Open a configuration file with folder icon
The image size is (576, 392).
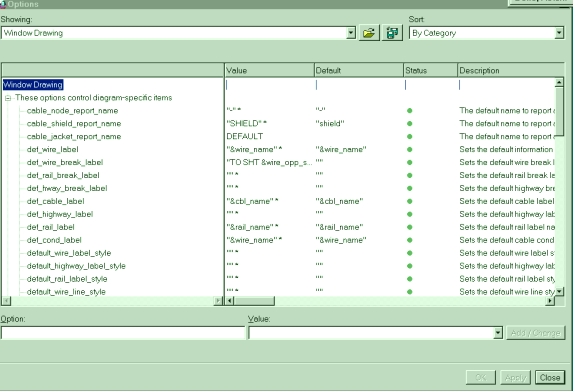[x=369, y=33]
